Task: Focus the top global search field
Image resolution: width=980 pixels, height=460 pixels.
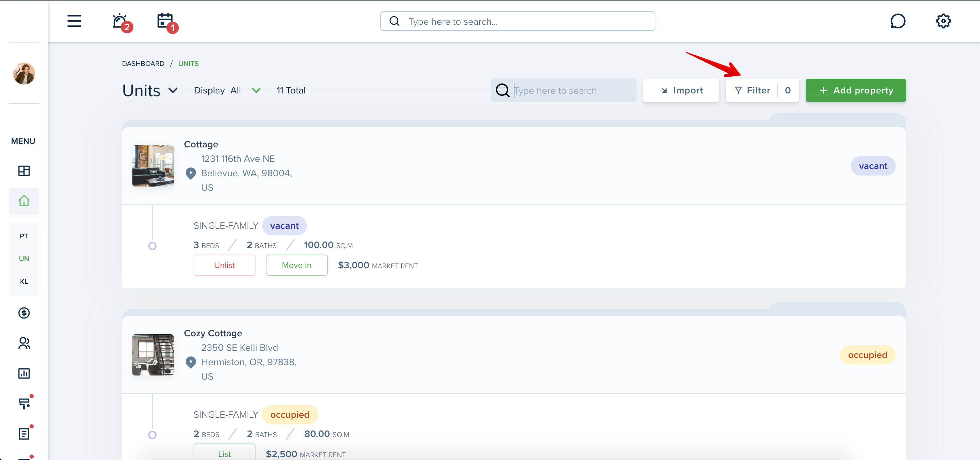Action: click(518, 21)
